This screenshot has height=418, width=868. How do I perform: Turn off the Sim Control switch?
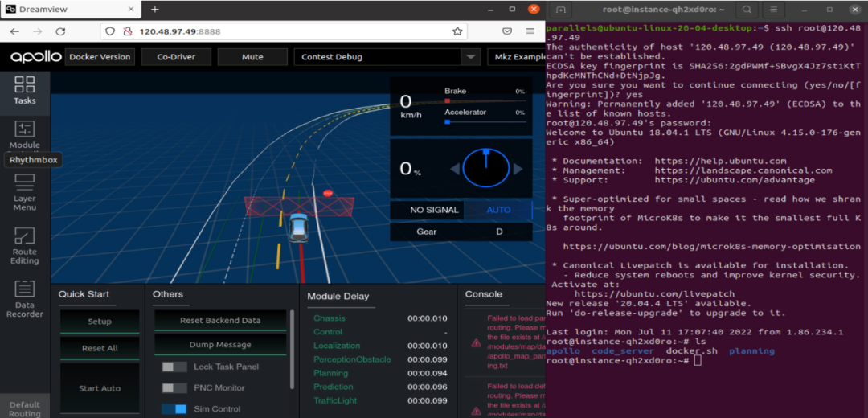pos(174,408)
